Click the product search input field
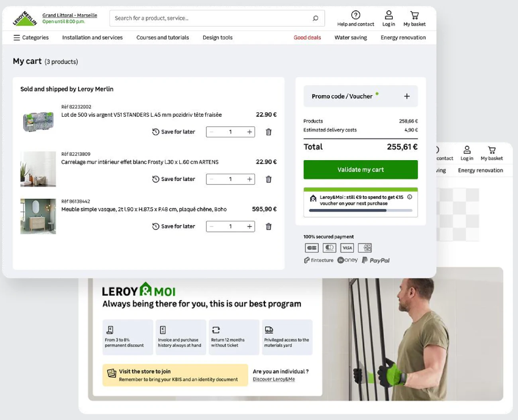The width and height of the screenshot is (518, 420). 217,18
